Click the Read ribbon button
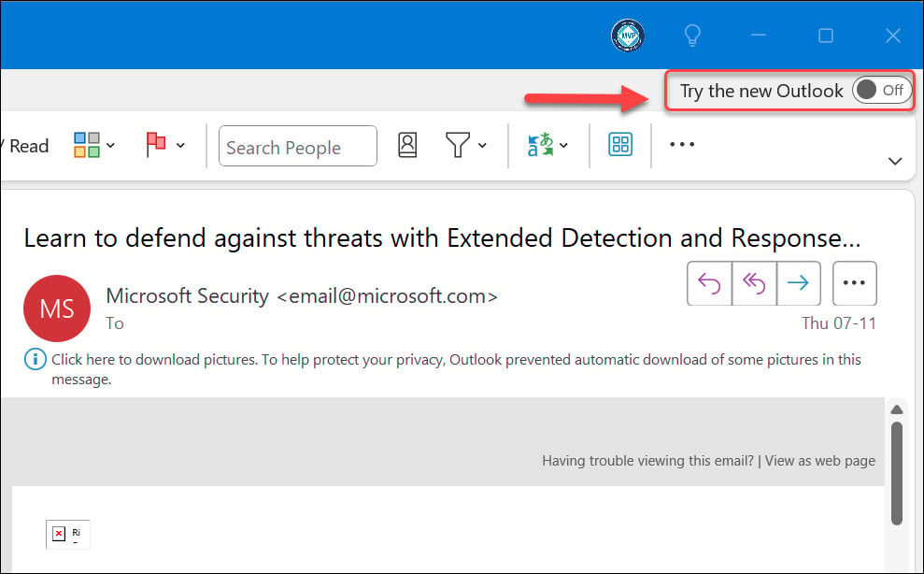 (24, 146)
